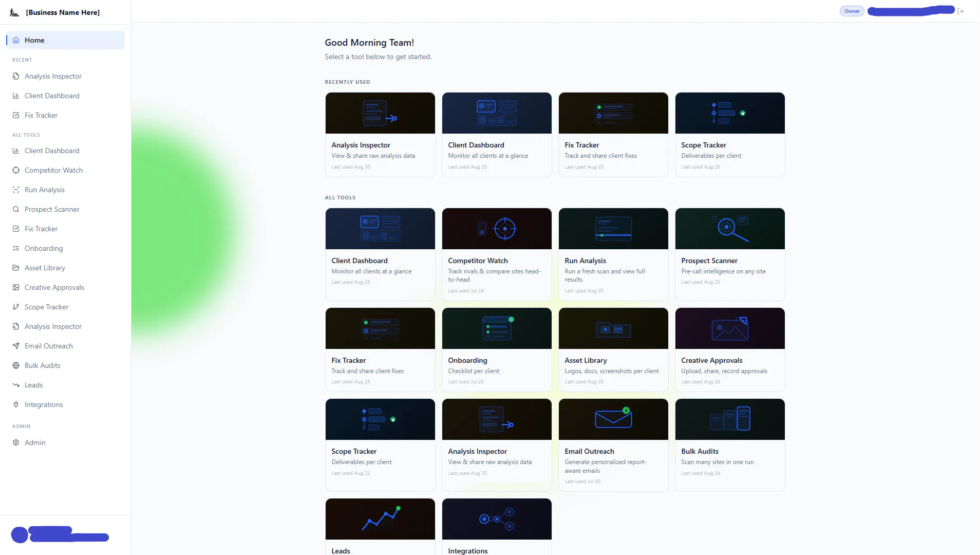
Task: Open the Asset Library tool card
Action: pyautogui.click(x=613, y=349)
